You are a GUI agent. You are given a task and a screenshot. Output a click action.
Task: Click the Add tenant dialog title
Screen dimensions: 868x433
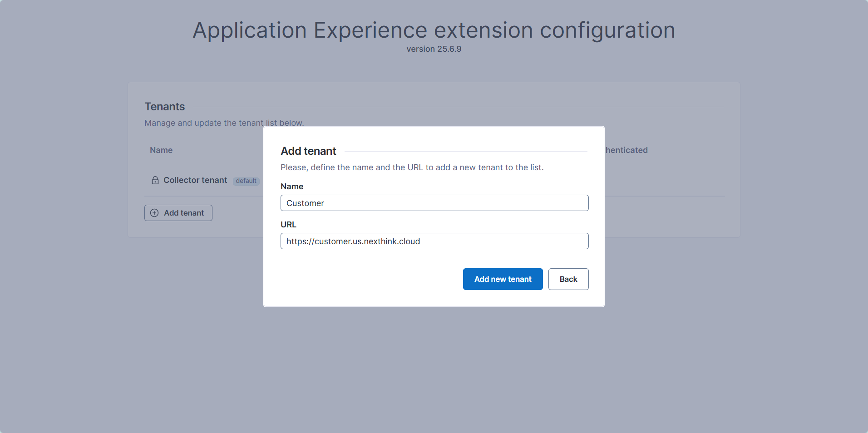tap(308, 151)
